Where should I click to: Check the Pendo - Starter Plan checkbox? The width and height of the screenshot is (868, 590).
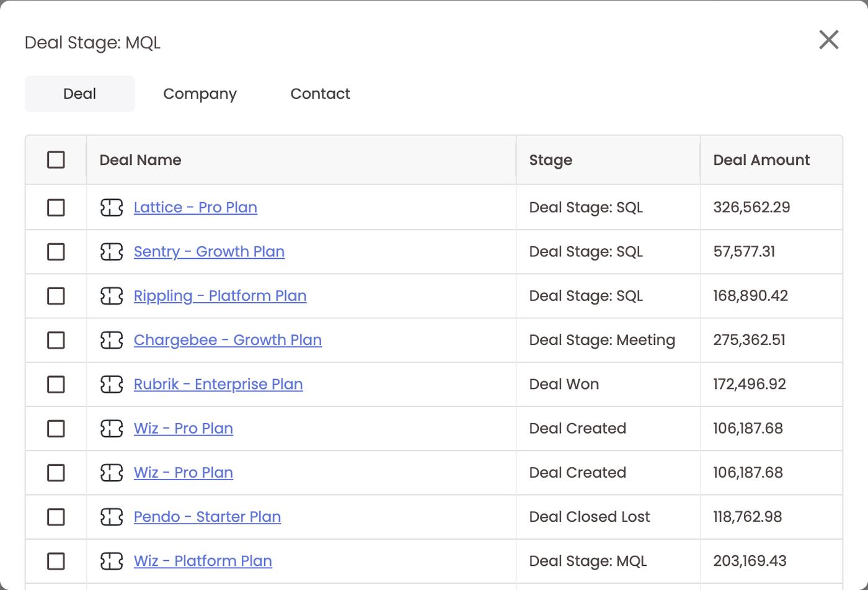pos(56,517)
